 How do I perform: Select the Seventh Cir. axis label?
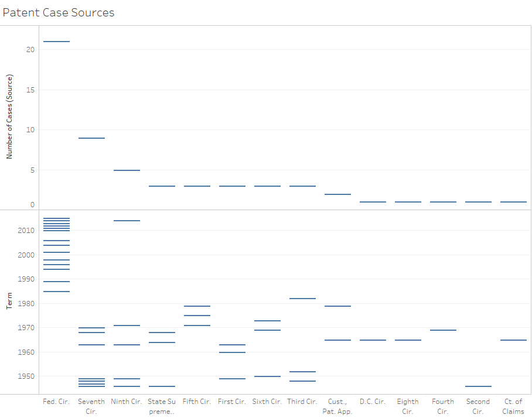point(91,406)
